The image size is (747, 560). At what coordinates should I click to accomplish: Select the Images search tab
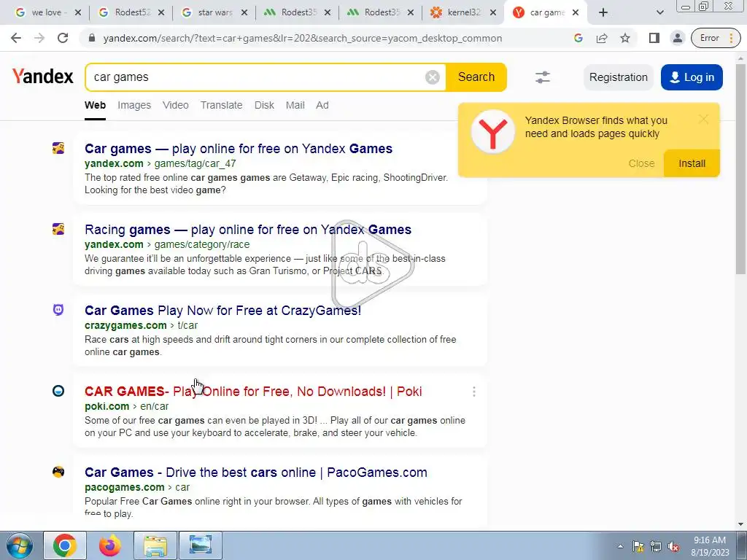pos(134,105)
